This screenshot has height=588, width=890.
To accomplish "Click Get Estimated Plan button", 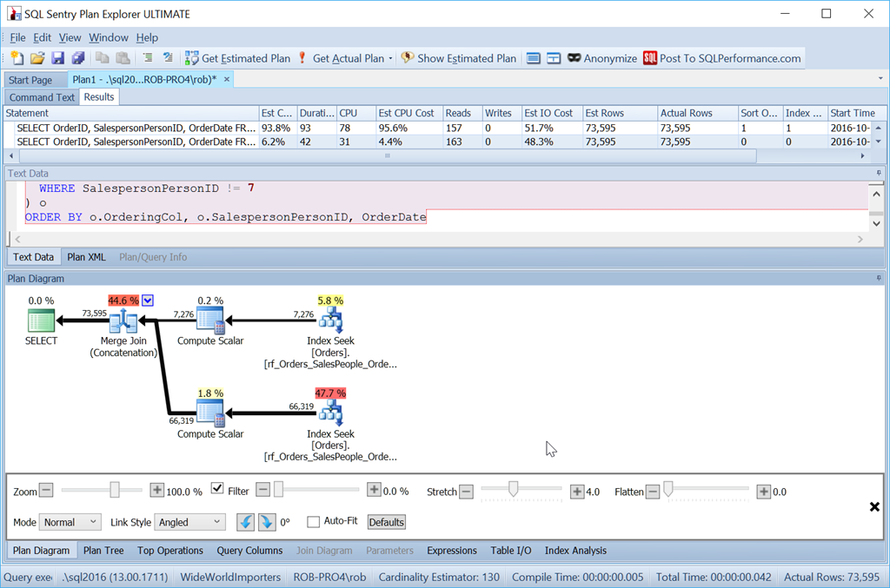I will pos(237,58).
